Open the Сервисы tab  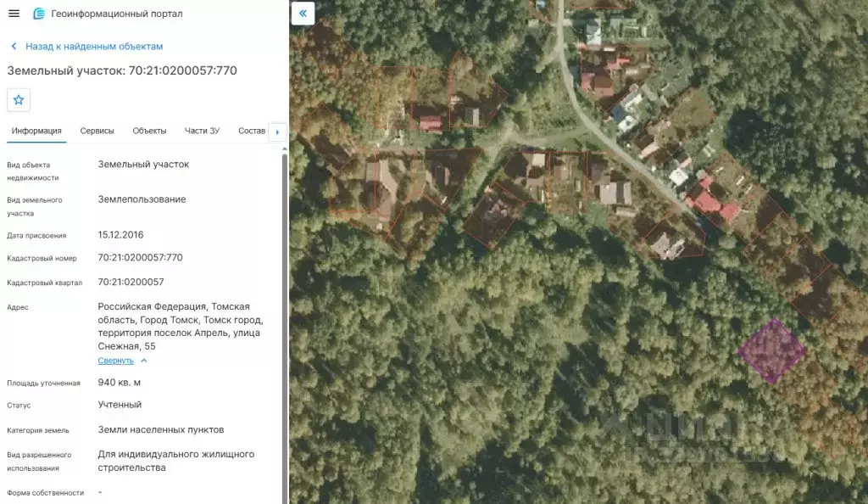pos(97,131)
